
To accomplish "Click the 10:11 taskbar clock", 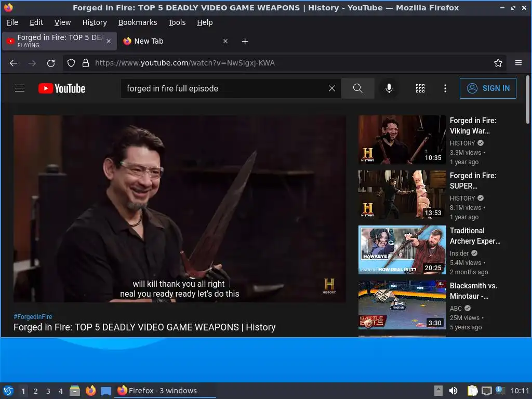I will tap(520, 391).
